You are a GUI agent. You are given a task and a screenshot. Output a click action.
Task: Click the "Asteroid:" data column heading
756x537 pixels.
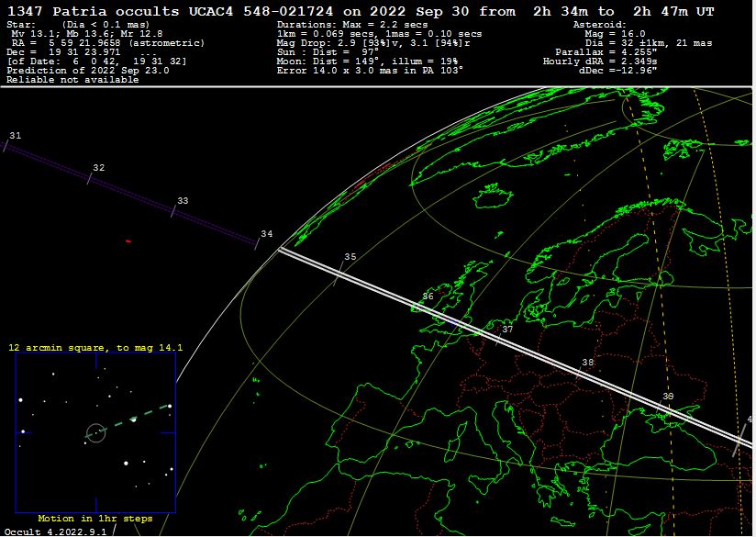[599, 25]
